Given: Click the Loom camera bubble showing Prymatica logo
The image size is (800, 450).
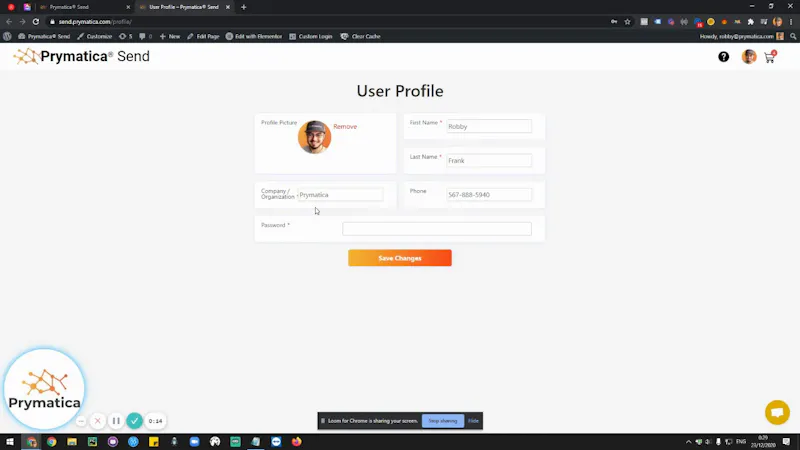Looking at the screenshot, I should 44,389.
